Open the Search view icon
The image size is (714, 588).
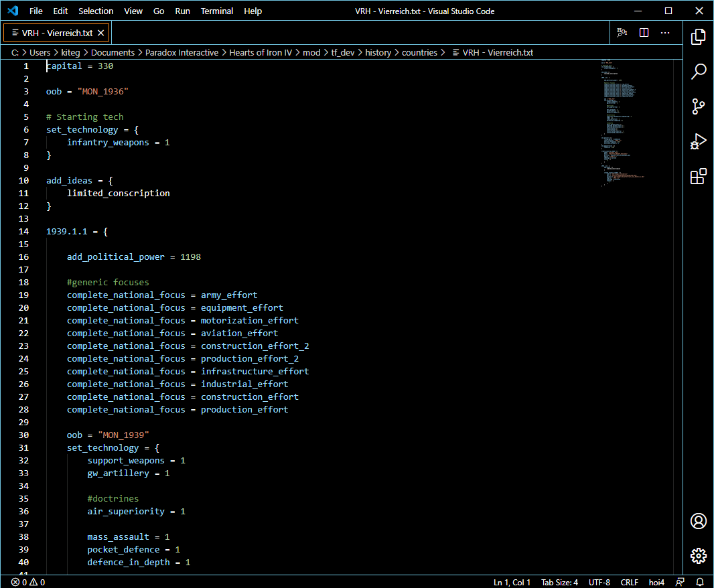tap(699, 72)
